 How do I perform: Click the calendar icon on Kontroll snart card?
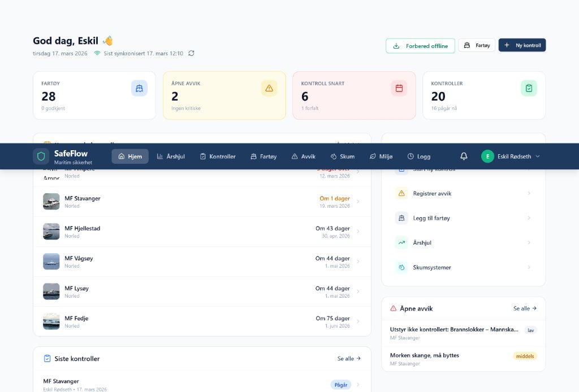click(399, 88)
